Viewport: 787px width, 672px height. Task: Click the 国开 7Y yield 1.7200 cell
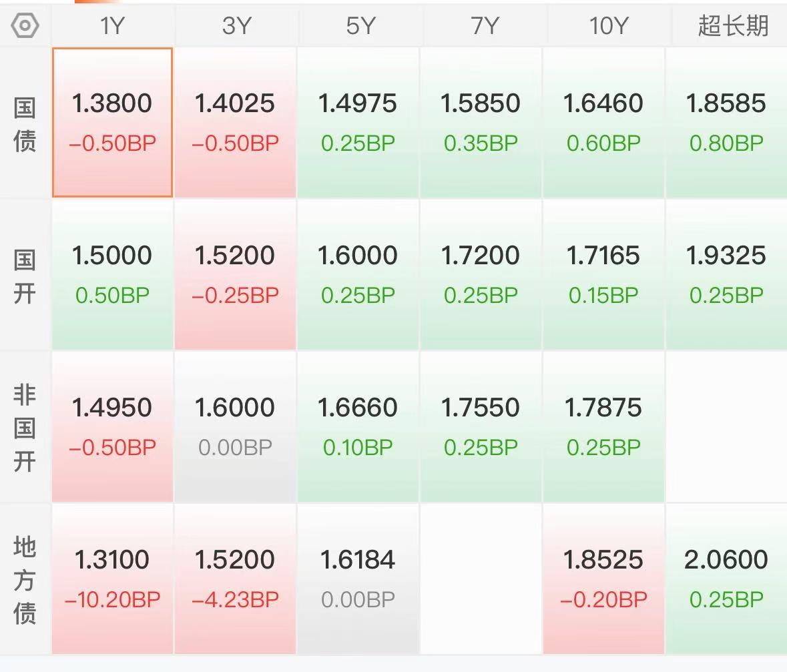tap(481, 274)
